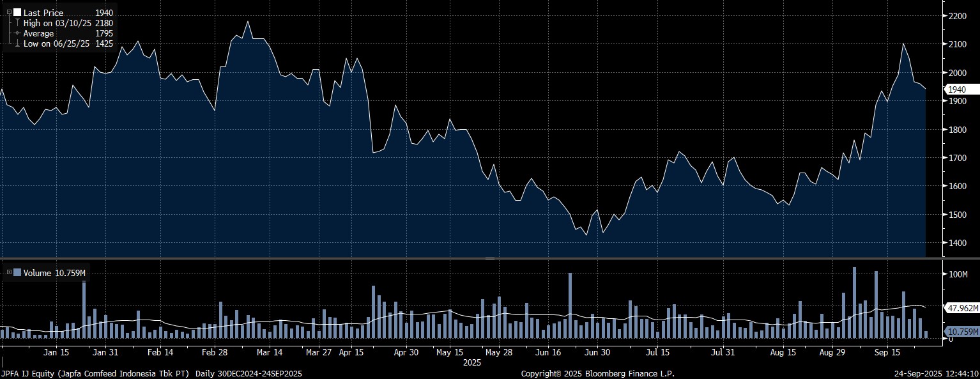980x379 pixels.
Task: Select the Average line icon in legend
Action: [17, 33]
